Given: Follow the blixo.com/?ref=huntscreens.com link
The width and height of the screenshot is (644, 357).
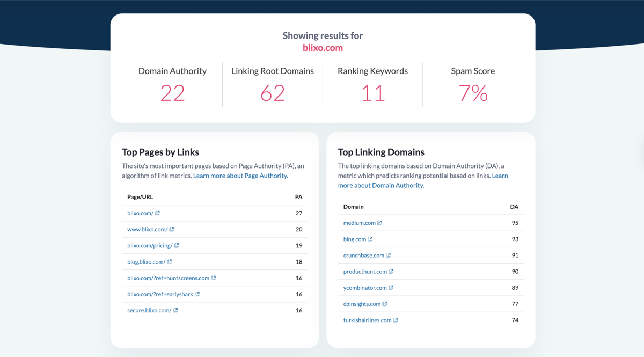Looking at the screenshot, I should (x=168, y=278).
